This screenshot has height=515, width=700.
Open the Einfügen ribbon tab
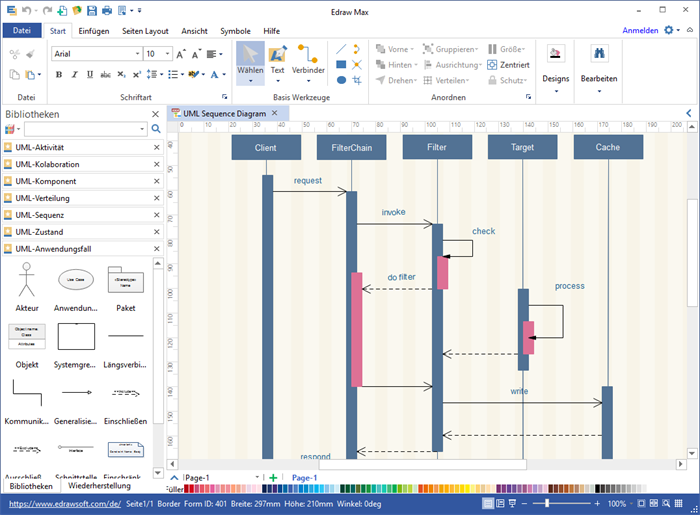tap(94, 31)
